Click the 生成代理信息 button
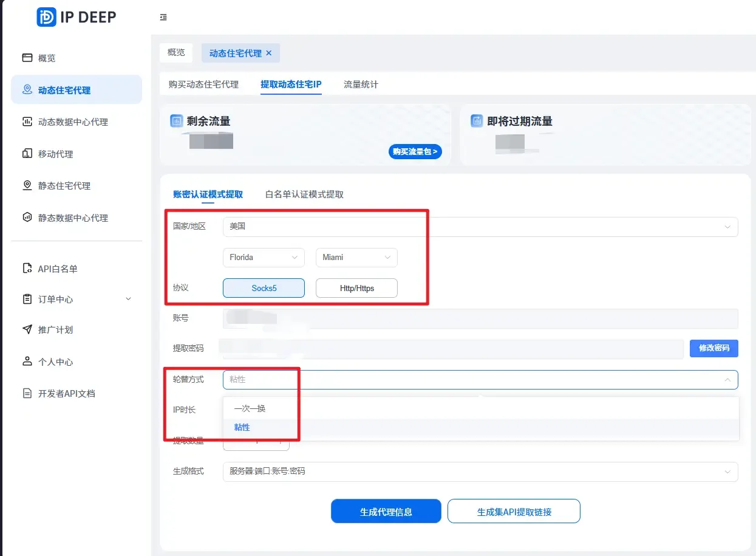This screenshot has height=556, width=756. pyautogui.click(x=386, y=510)
